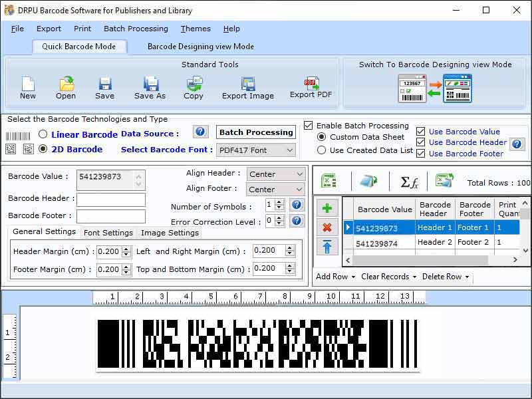Select the Linear Barcode radio button
This screenshot has width=532, height=399.
coord(43,134)
